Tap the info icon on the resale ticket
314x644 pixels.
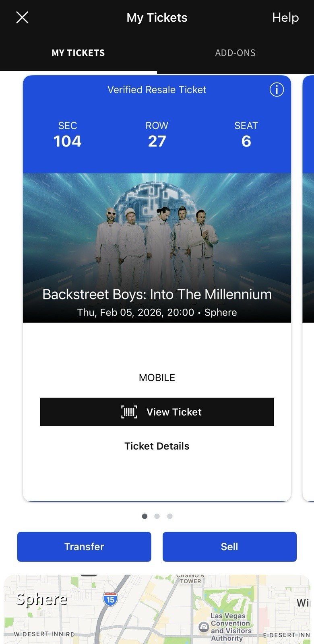(277, 90)
